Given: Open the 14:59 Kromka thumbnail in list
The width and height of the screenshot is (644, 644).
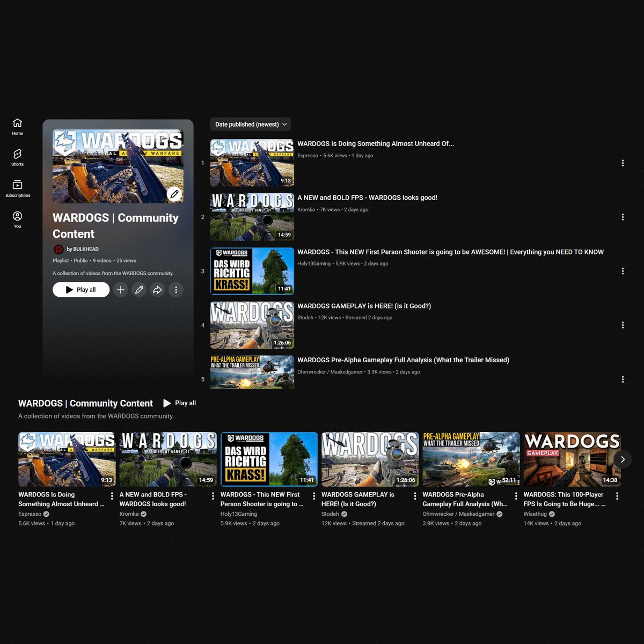Looking at the screenshot, I should (252, 217).
